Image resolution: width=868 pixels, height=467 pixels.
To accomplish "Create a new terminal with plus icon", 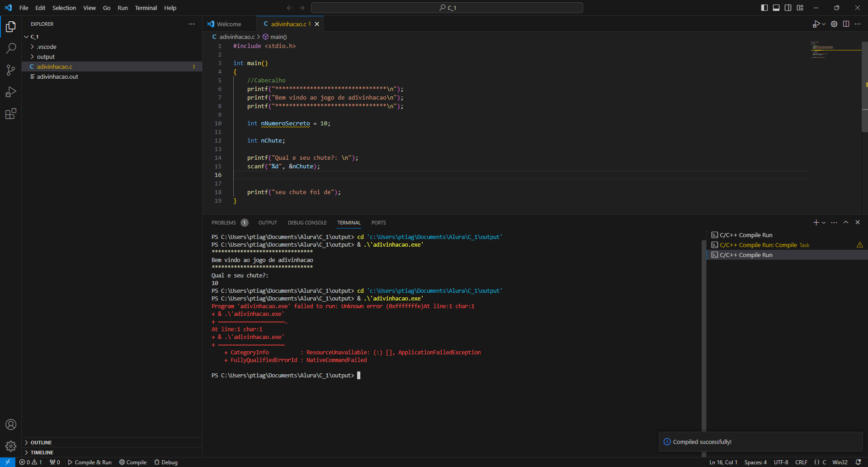I will pos(816,223).
